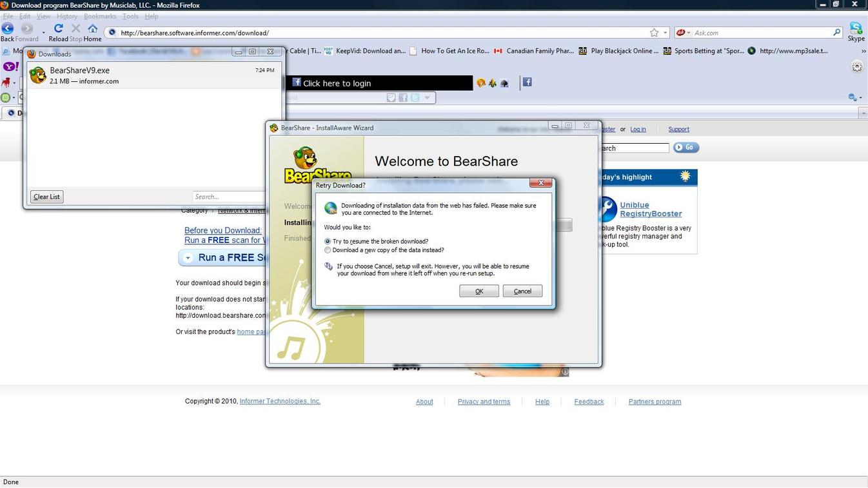Screen dimensions: 868x488
Task: Open the KeepVid bookmark
Action: click(x=365, y=51)
